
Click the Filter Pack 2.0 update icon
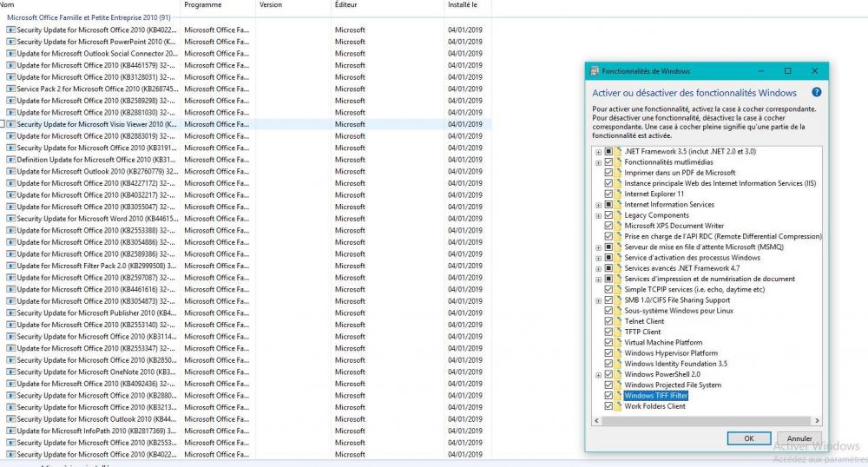pyautogui.click(x=10, y=266)
